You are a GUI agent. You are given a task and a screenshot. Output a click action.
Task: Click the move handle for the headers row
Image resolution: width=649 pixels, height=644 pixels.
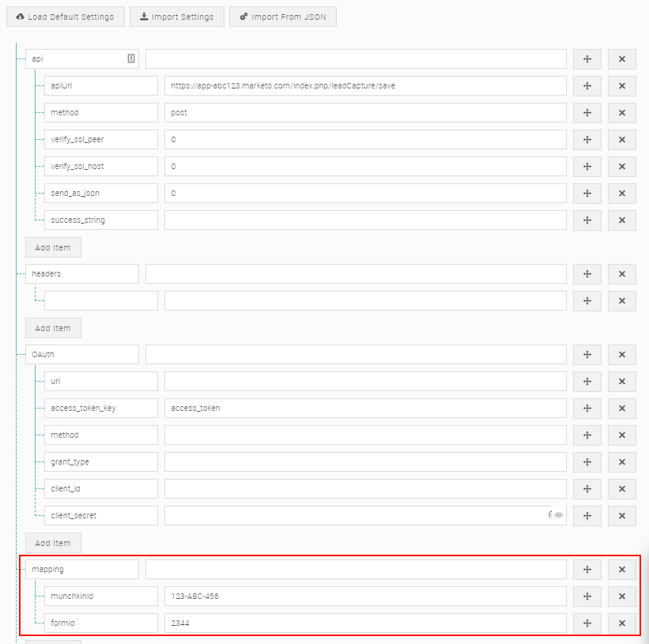click(587, 274)
